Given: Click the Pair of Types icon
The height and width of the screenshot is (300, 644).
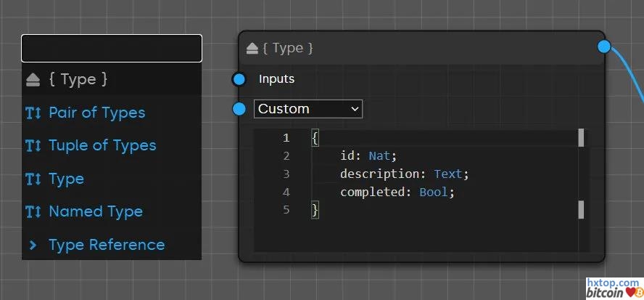Looking at the screenshot, I should (x=33, y=113).
